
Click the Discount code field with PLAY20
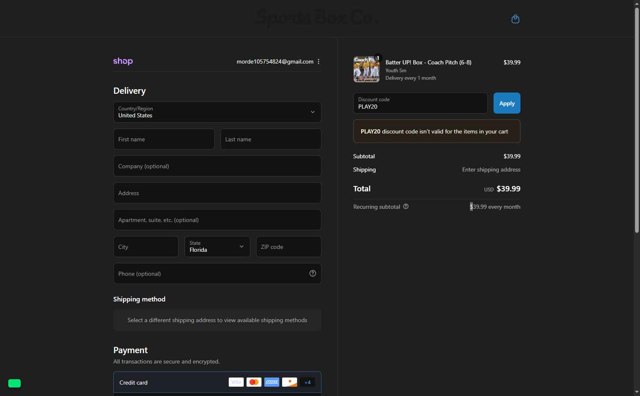point(420,103)
